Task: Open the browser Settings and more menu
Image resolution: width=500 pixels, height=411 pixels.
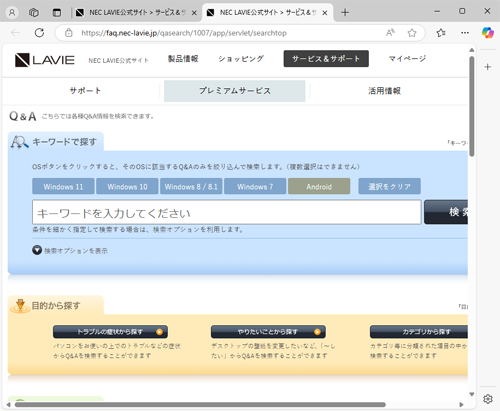Action: click(465, 33)
